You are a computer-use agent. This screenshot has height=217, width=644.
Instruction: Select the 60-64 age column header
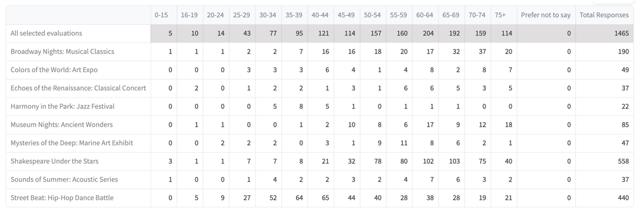pyautogui.click(x=424, y=15)
